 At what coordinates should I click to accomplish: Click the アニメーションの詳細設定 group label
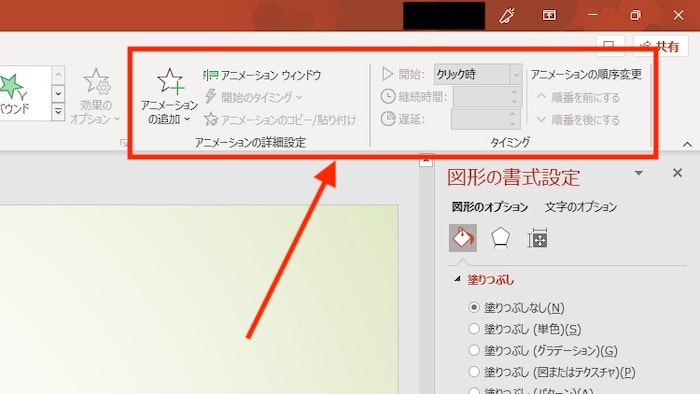pyautogui.click(x=250, y=142)
